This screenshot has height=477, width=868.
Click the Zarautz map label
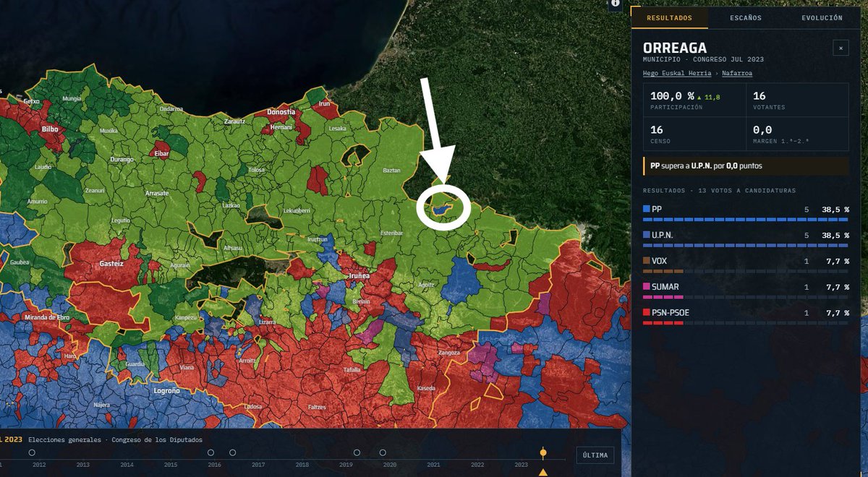tap(234, 122)
